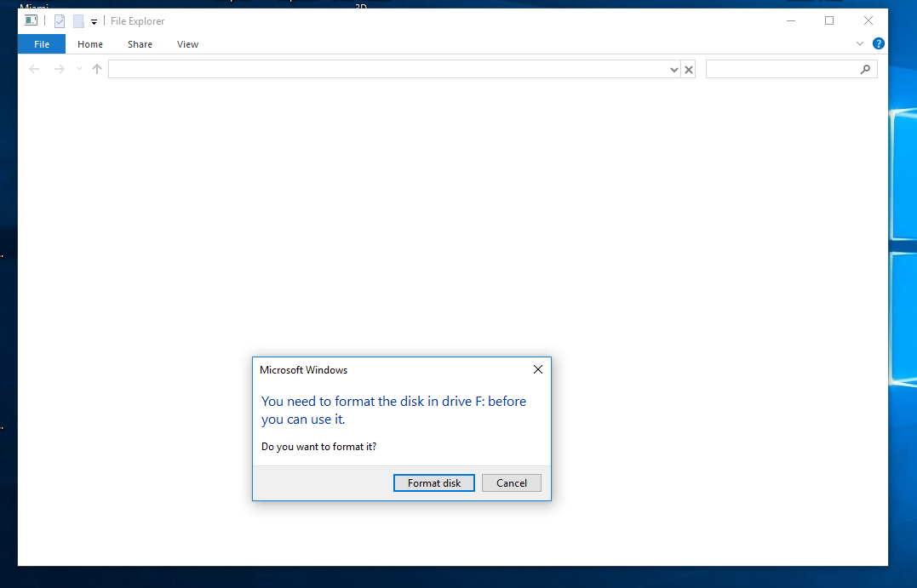Image resolution: width=917 pixels, height=588 pixels.
Task: Go up one level with the Up arrow
Action: 97,69
